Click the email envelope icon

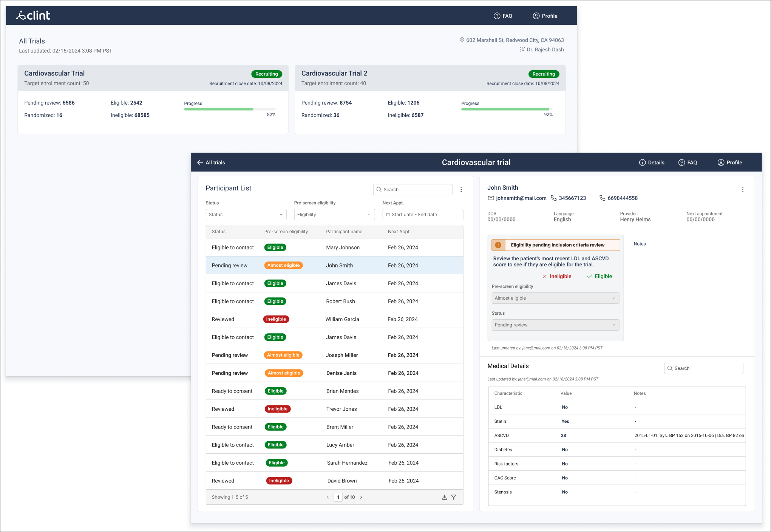491,198
